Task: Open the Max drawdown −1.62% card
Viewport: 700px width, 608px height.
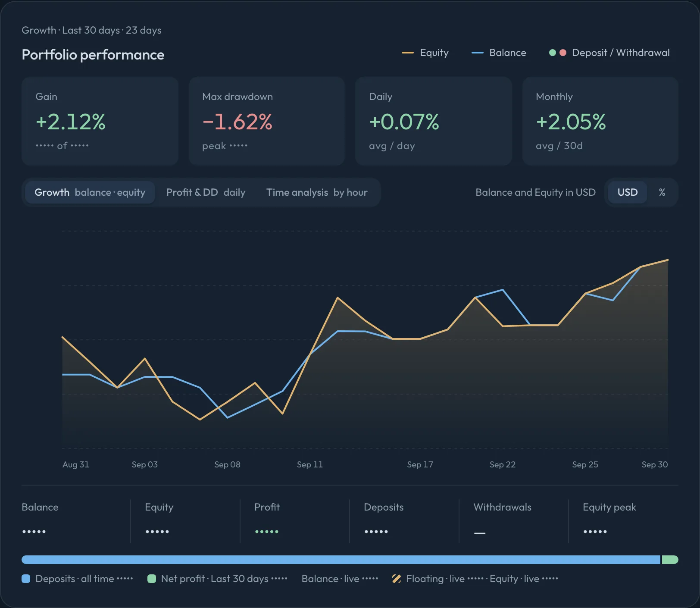Action: pos(267,121)
